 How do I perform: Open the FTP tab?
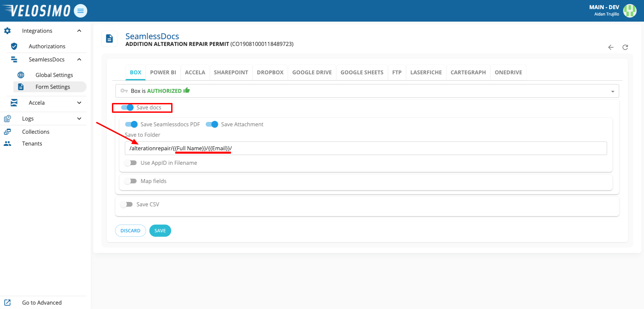click(397, 72)
